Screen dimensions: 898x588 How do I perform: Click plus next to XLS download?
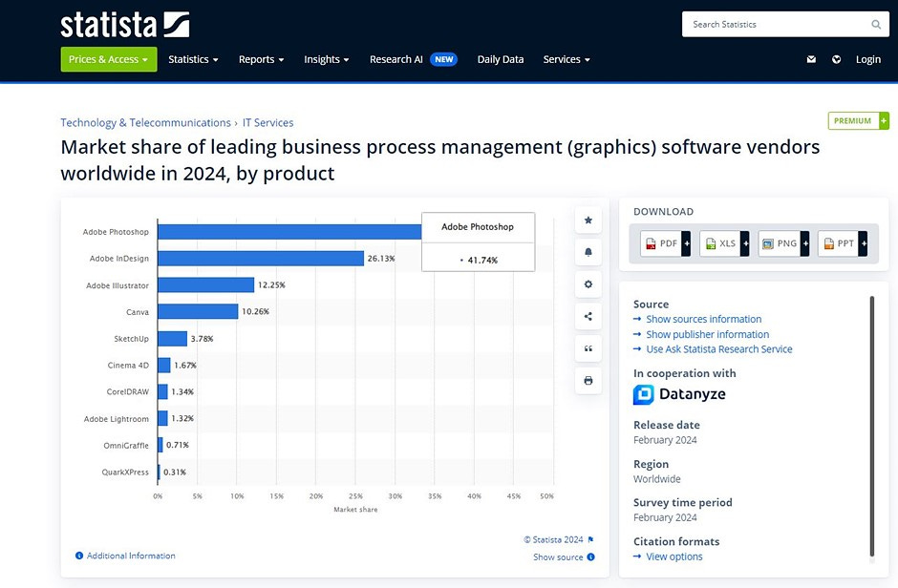pos(745,243)
